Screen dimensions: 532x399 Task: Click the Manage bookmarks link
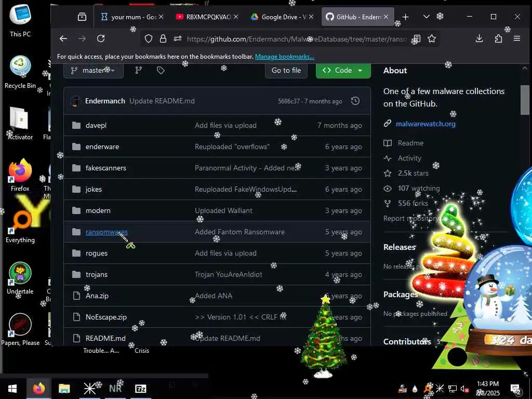pos(284,57)
